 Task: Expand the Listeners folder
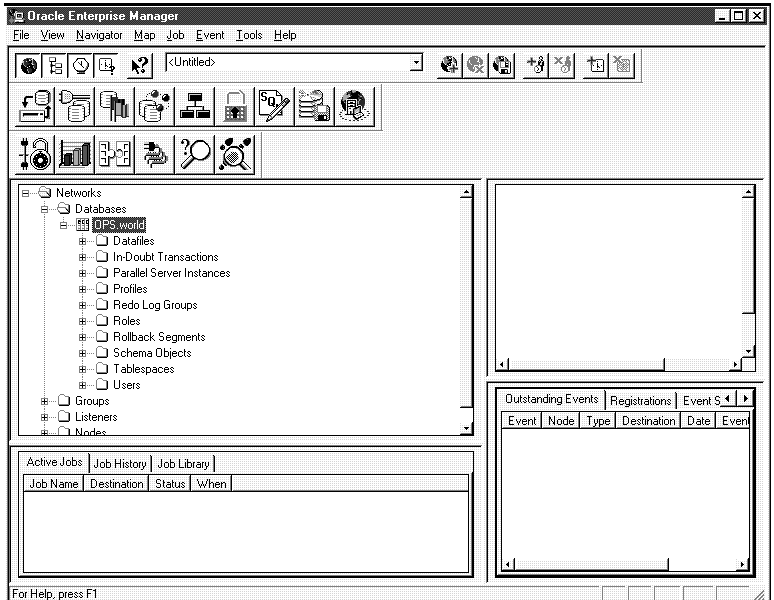[44, 417]
